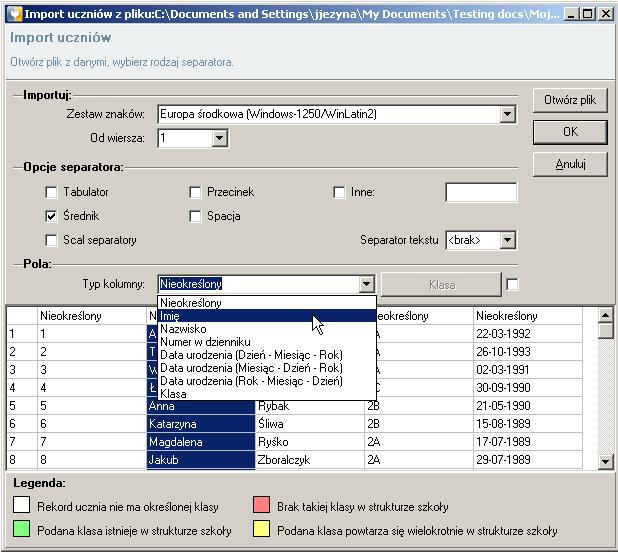Click the date cell 15-08-1989

(x=528, y=424)
